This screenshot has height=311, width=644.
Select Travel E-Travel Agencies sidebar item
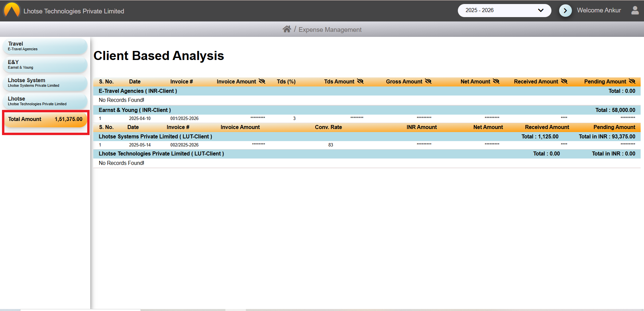[x=45, y=46]
